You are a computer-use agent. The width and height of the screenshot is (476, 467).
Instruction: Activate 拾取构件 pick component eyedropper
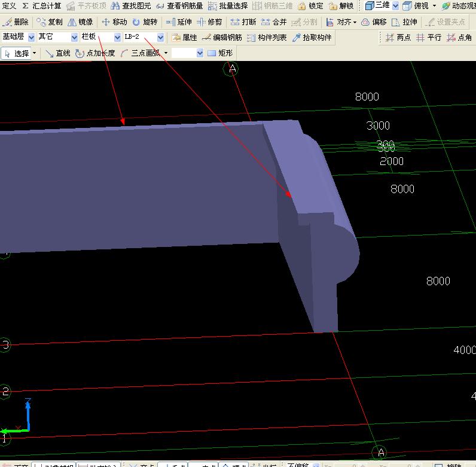[312, 37]
